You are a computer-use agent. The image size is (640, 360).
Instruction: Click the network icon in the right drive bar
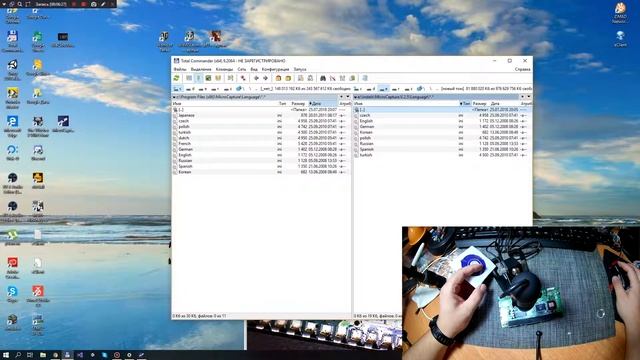tap(420, 89)
